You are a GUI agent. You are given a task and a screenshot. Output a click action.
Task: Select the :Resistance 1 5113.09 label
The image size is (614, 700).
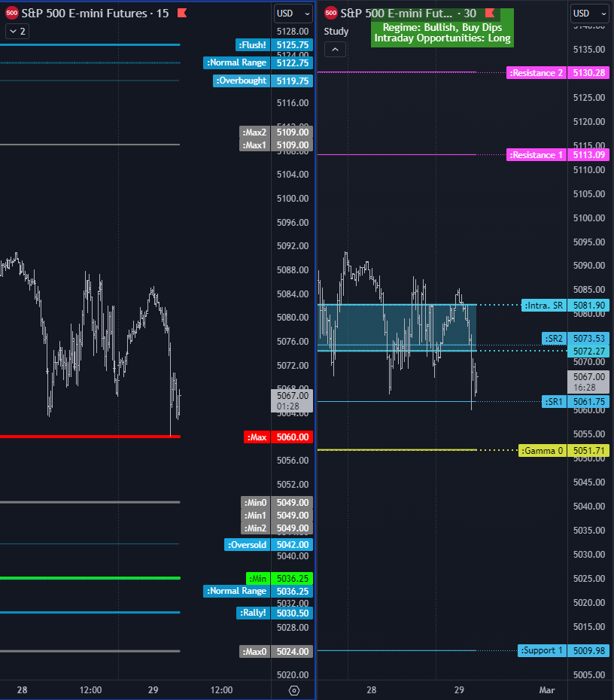click(x=558, y=155)
